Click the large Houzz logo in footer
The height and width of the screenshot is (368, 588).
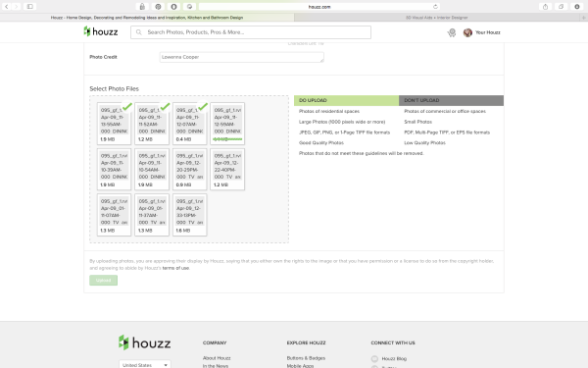click(x=145, y=342)
